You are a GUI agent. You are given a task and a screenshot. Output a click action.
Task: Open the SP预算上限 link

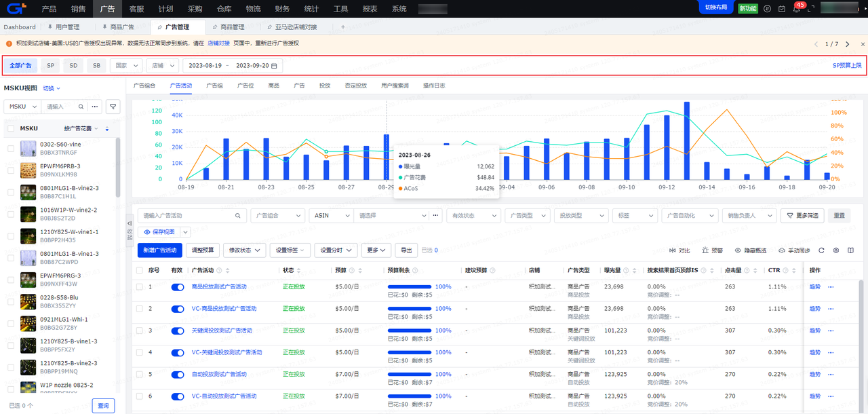click(x=847, y=66)
